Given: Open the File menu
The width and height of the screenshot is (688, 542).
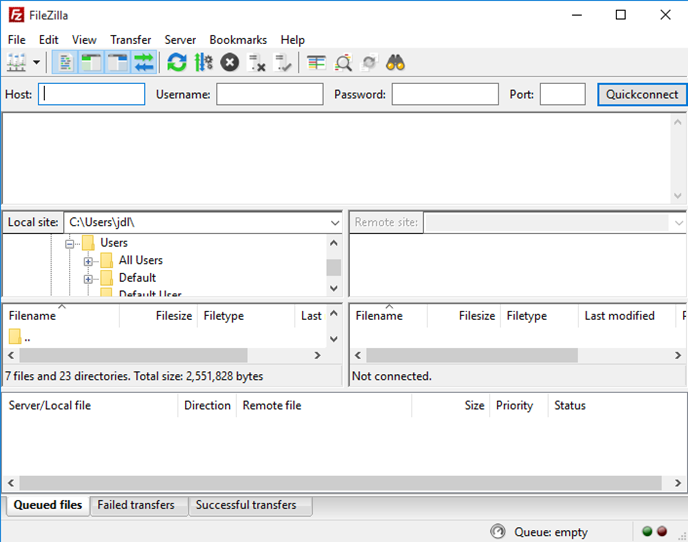Looking at the screenshot, I should [17, 40].
